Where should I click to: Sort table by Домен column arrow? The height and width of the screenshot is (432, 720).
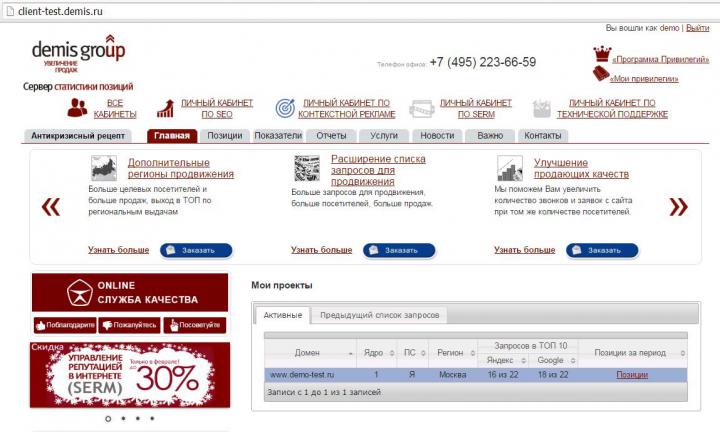pyautogui.click(x=350, y=353)
